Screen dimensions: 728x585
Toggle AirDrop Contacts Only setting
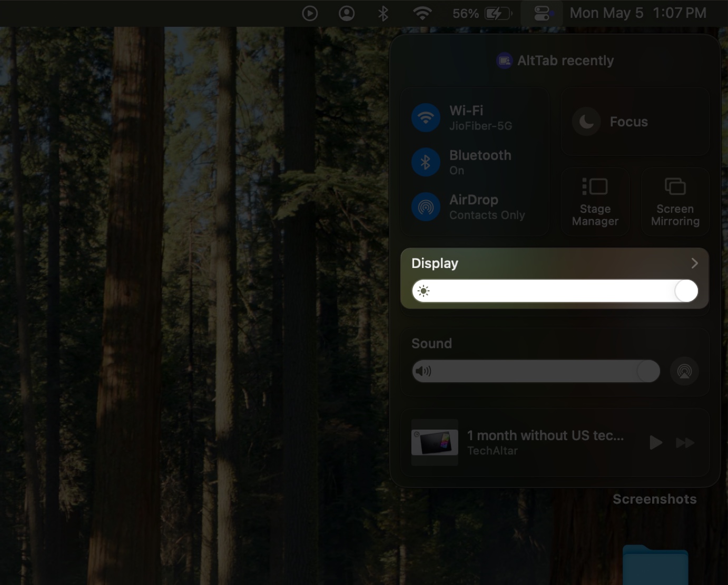(x=426, y=206)
